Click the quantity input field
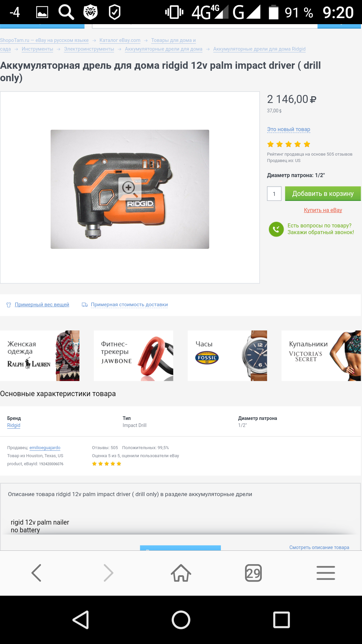Viewport: 362px width, 644px height. point(274,194)
